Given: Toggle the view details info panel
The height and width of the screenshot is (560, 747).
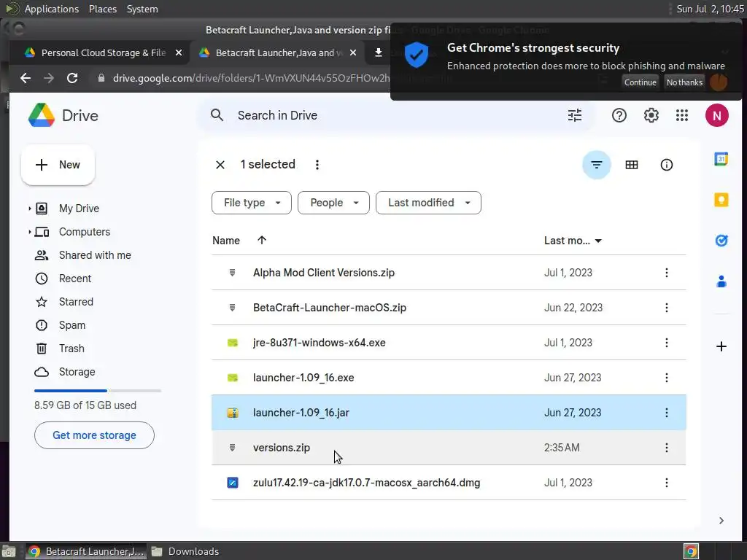Looking at the screenshot, I should pyautogui.click(x=666, y=165).
